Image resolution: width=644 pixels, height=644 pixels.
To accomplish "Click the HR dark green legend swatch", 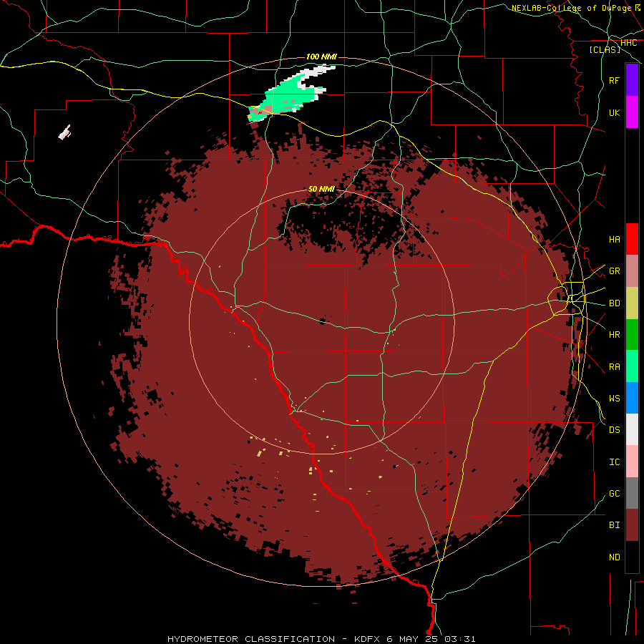I will click(x=632, y=335).
